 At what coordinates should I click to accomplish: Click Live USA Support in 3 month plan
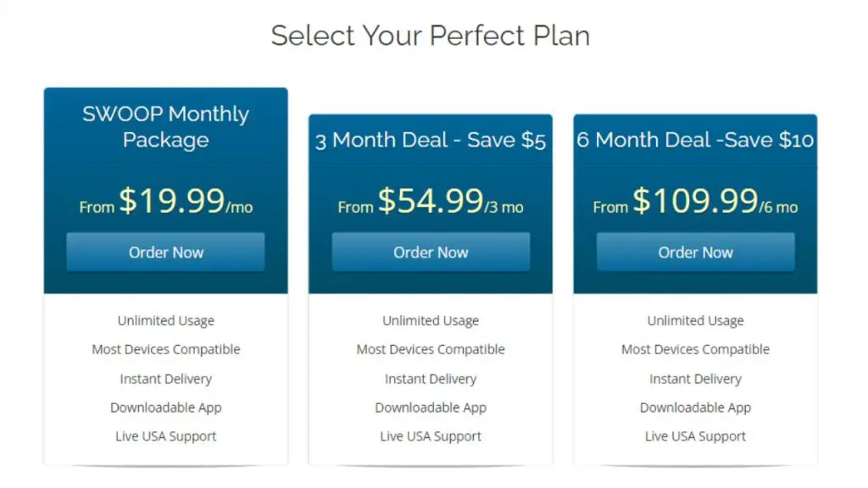pyautogui.click(x=431, y=436)
